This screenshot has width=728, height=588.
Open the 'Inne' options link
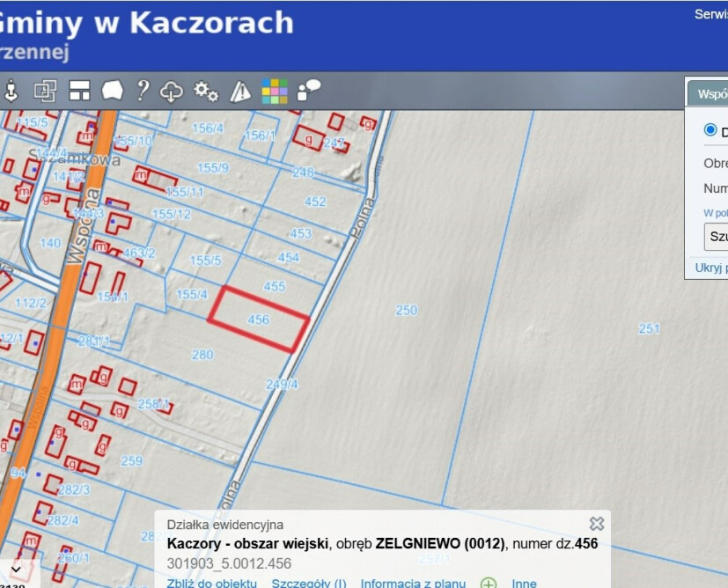[525, 583]
